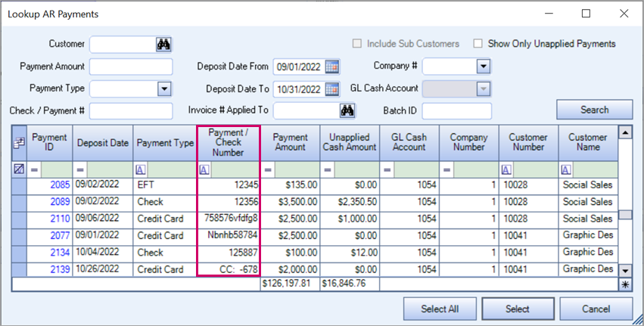Click the Customer Name filter operator icon
The width and height of the screenshot is (644, 326).
coord(566,169)
